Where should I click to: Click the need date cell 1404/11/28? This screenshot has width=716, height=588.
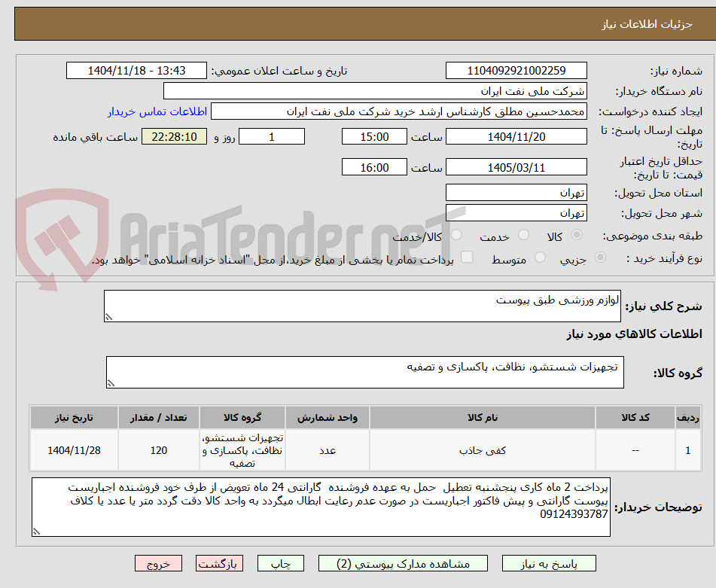[74, 450]
